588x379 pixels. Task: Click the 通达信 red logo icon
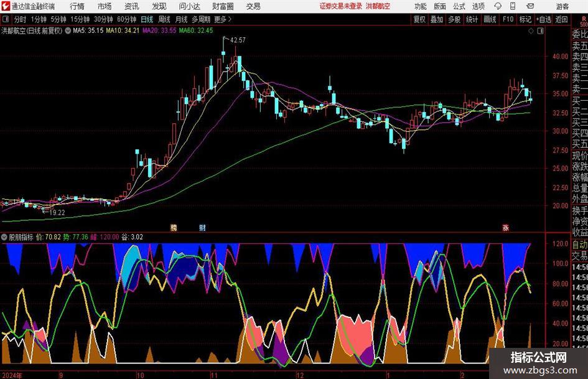[x=5, y=6]
